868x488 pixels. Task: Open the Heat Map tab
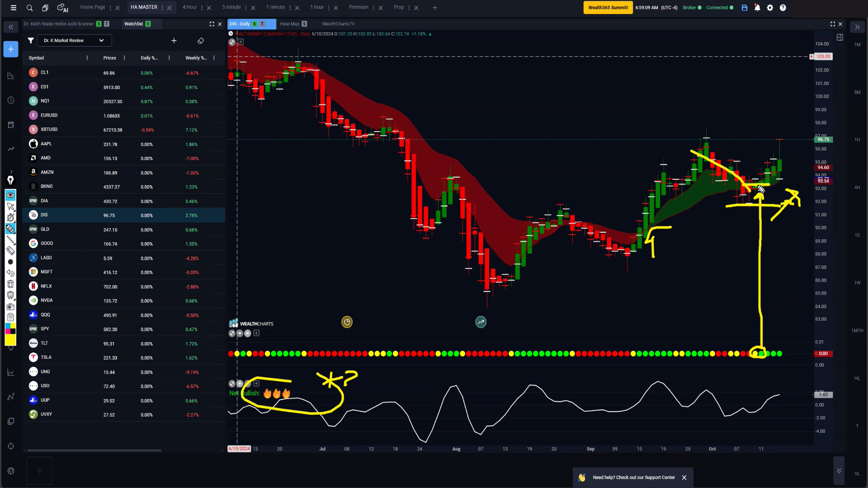pyautogui.click(x=289, y=24)
